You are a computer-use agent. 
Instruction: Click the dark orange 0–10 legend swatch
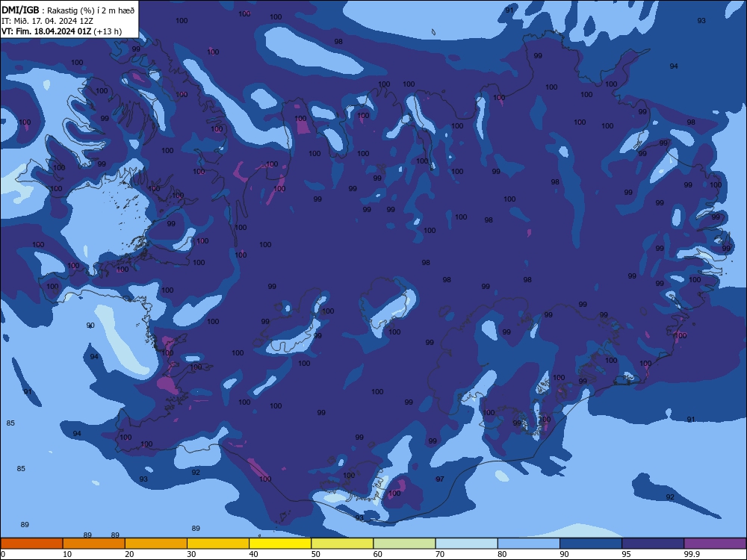coord(31,544)
